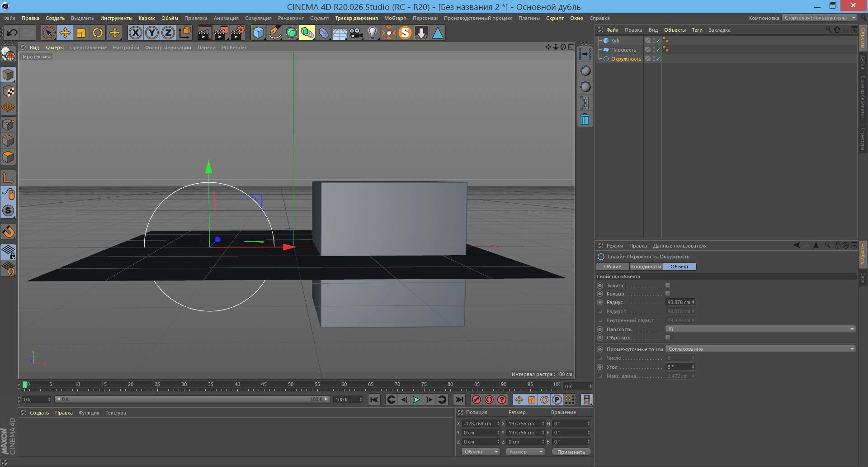This screenshot has width=868, height=467.
Task: Undo the last action with the arrow icon
Action: (x=12, y=33)
